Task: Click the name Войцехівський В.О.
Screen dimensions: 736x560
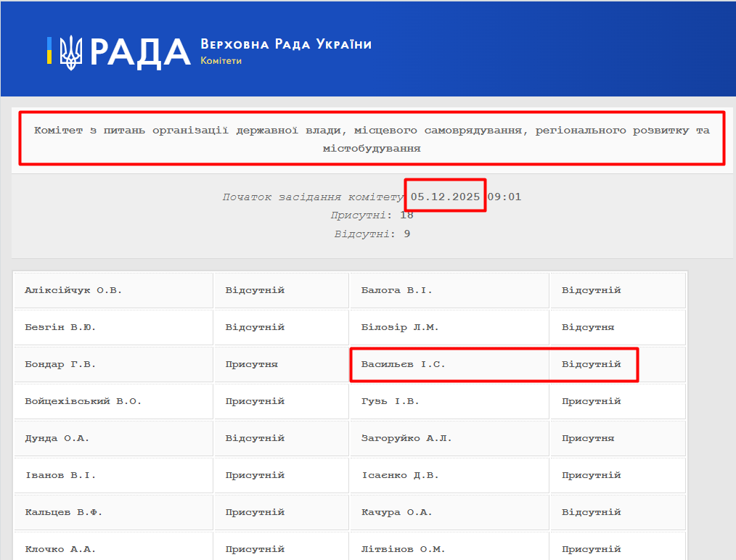Action: click(83, 401)
